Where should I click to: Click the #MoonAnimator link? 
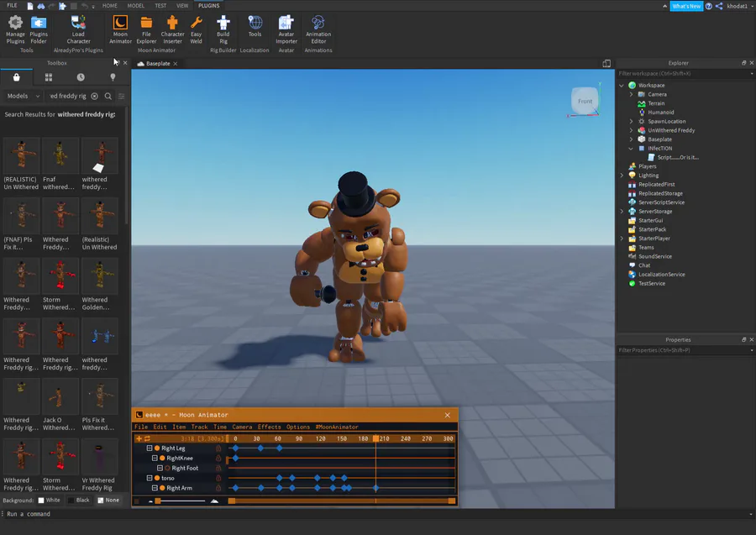click(x=337, y=427)
